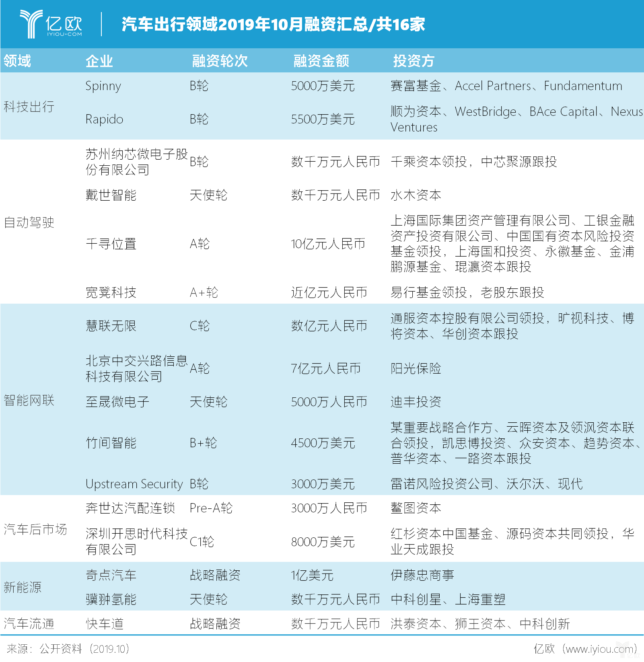Select the 汽车后市场 category cell

pos(35,529)
